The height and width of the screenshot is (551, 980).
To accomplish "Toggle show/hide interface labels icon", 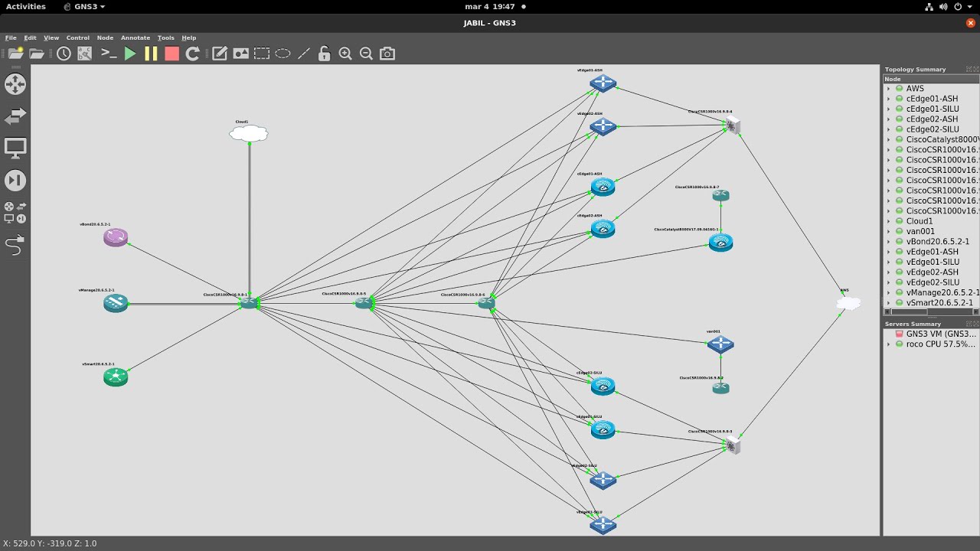I will 85,54.
